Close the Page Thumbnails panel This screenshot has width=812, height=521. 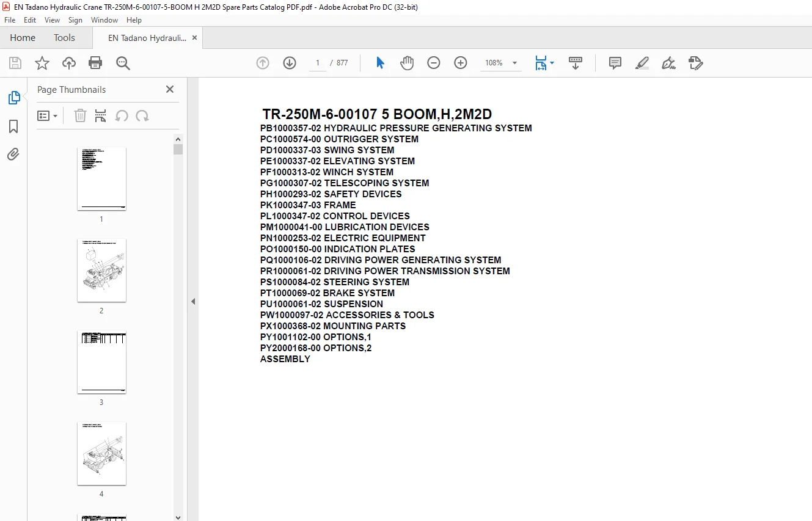[170, 89]
